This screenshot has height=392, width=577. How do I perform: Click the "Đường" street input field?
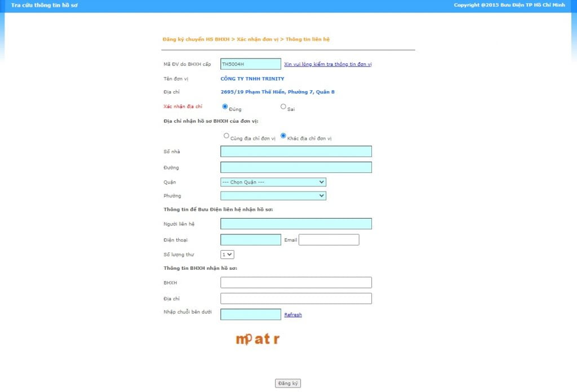coord(296,167)
